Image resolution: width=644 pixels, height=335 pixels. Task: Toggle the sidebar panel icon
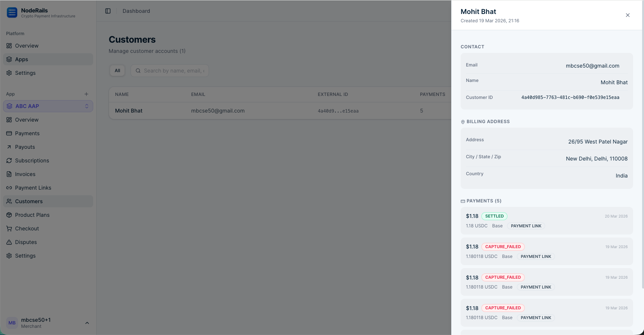tap(108, 11)
